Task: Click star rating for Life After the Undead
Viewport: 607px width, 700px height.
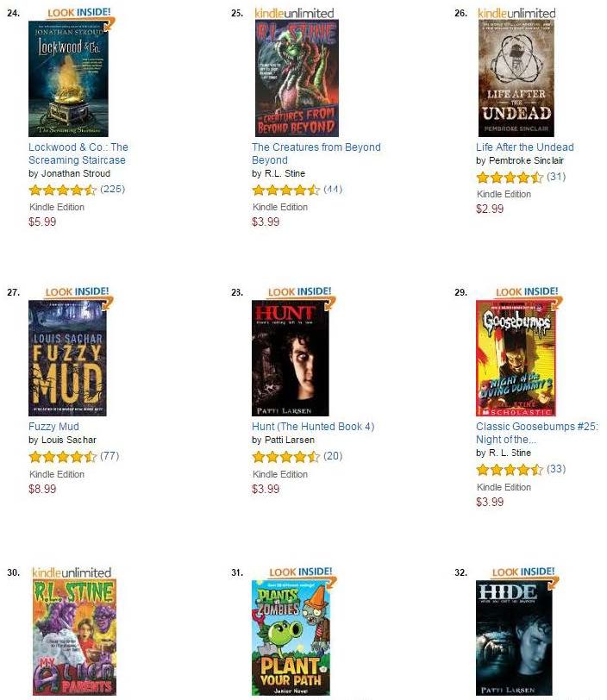Action: [x=510, y=178]
